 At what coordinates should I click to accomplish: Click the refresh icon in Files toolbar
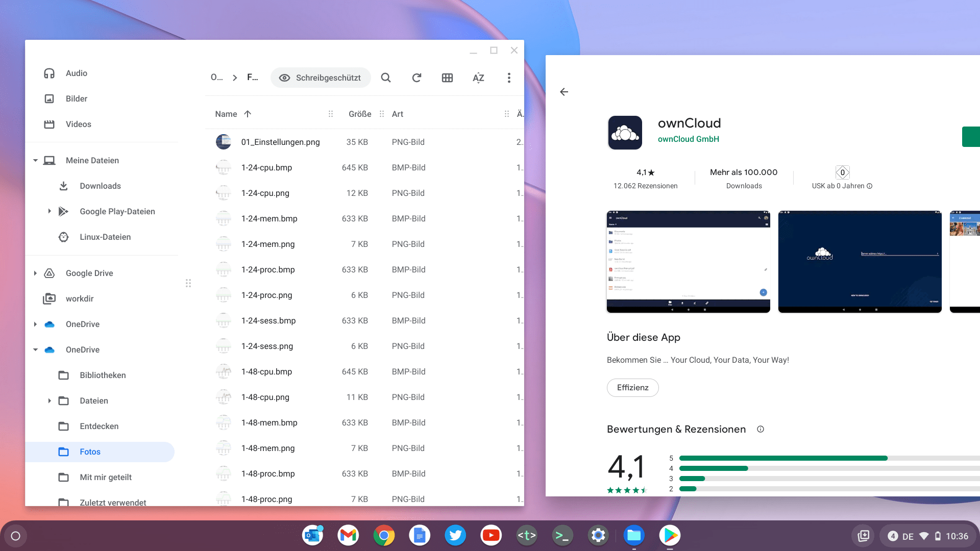416,78
